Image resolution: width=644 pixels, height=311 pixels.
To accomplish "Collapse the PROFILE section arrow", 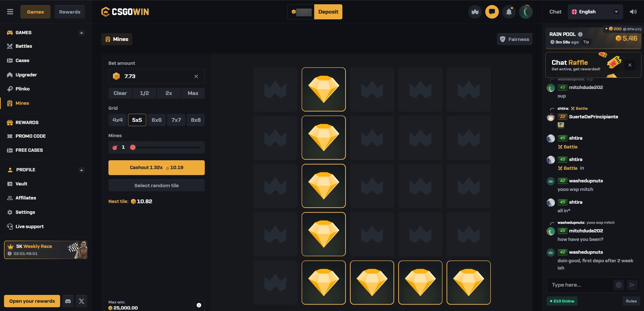I will (81, 170).
